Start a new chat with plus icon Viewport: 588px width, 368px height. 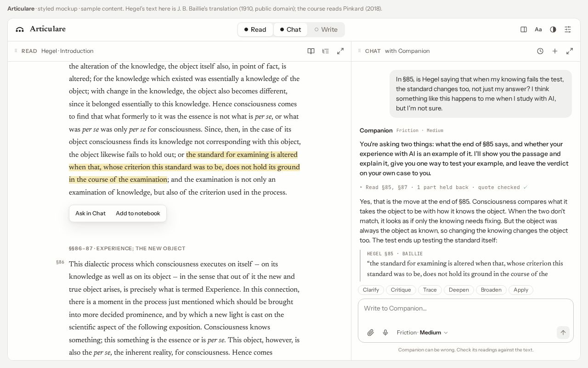tap(555, 51)
